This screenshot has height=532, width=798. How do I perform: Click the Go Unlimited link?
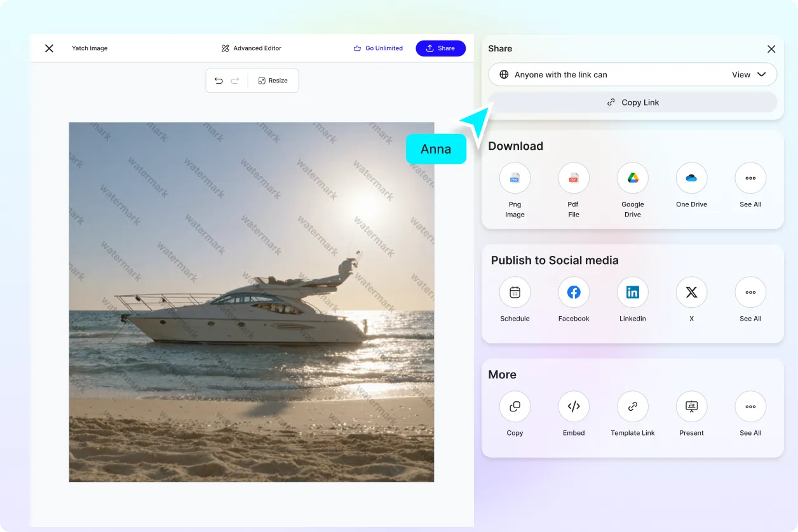(378, 48)
